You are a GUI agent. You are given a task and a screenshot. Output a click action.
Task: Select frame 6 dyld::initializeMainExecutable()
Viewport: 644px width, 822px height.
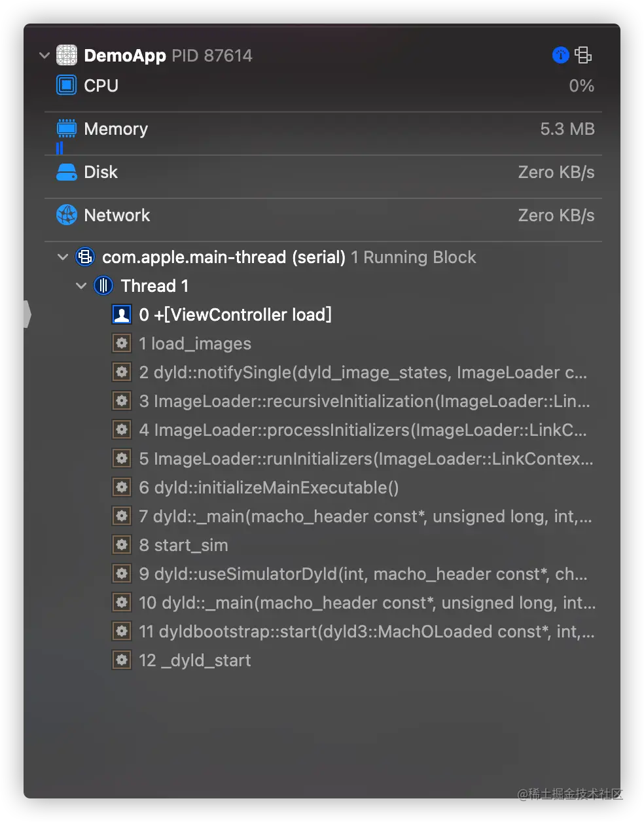268,488
